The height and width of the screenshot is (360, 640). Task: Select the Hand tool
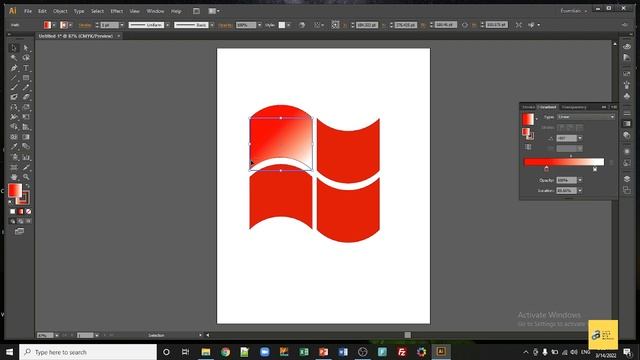coord(14,177)
